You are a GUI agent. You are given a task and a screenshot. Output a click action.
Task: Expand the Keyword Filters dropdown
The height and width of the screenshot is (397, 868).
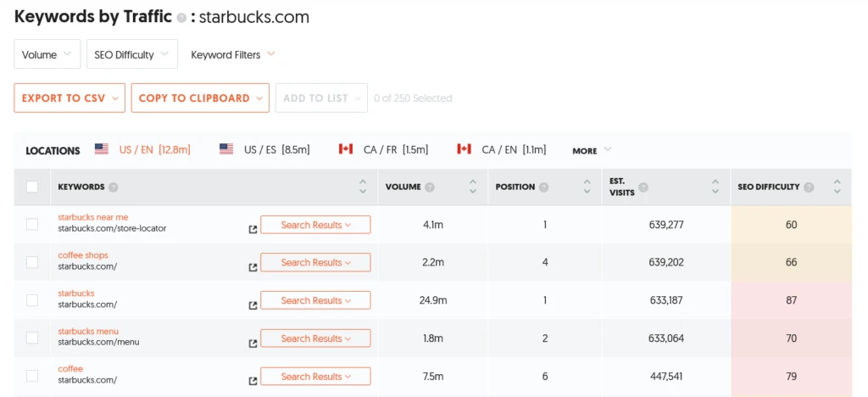tap(232, 54)
